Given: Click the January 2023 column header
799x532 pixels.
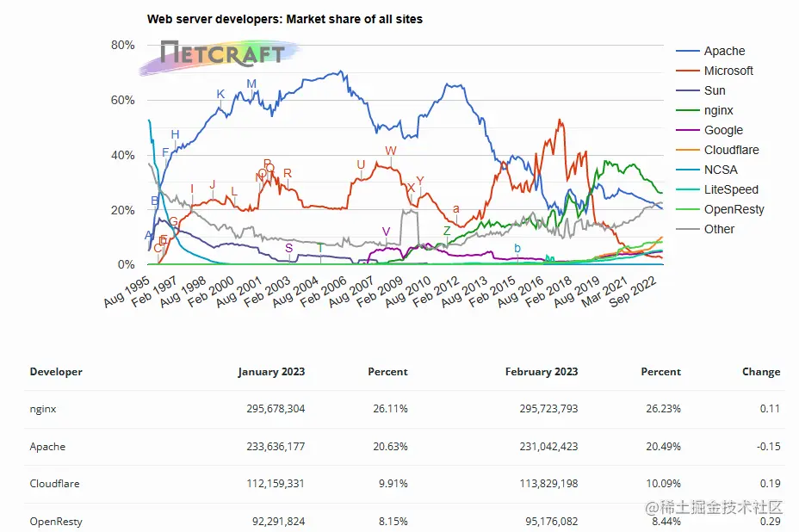Looking at the screenshot, I should [271, 372].
